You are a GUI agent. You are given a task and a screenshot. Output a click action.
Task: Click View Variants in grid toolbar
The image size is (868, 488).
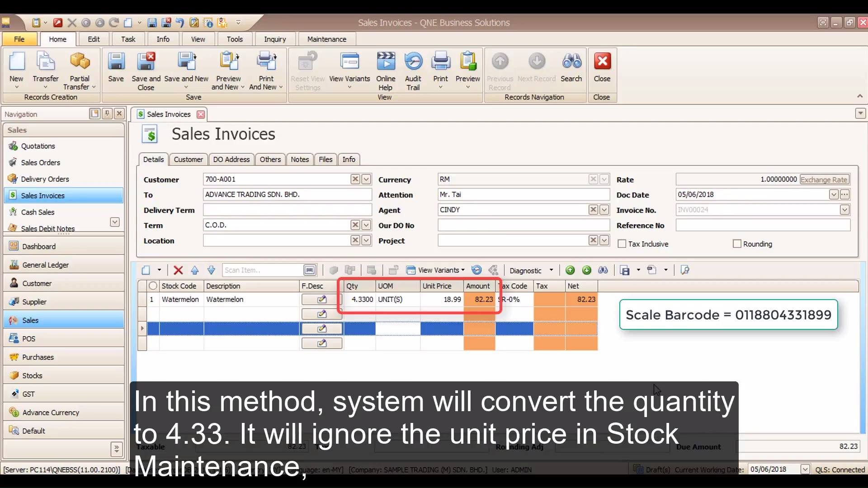pos(436,270)
